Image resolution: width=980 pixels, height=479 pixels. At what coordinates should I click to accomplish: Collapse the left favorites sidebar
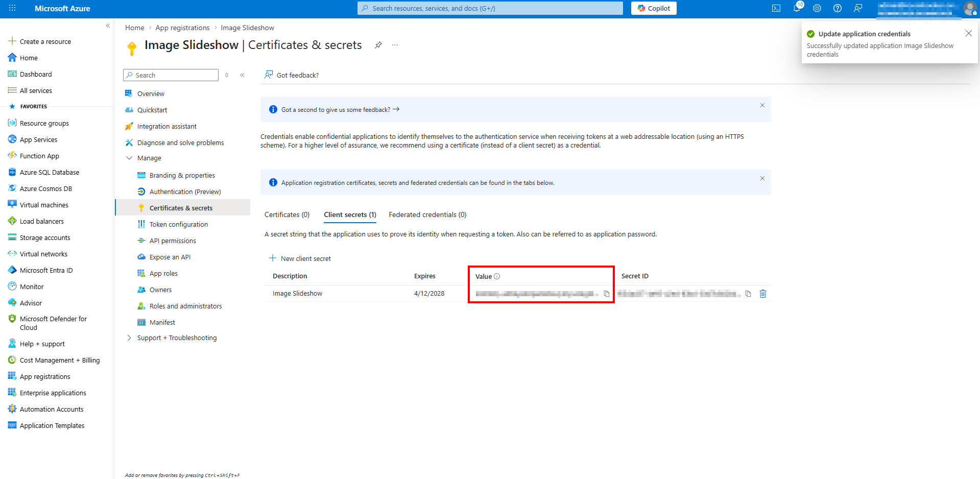[108, 26]
